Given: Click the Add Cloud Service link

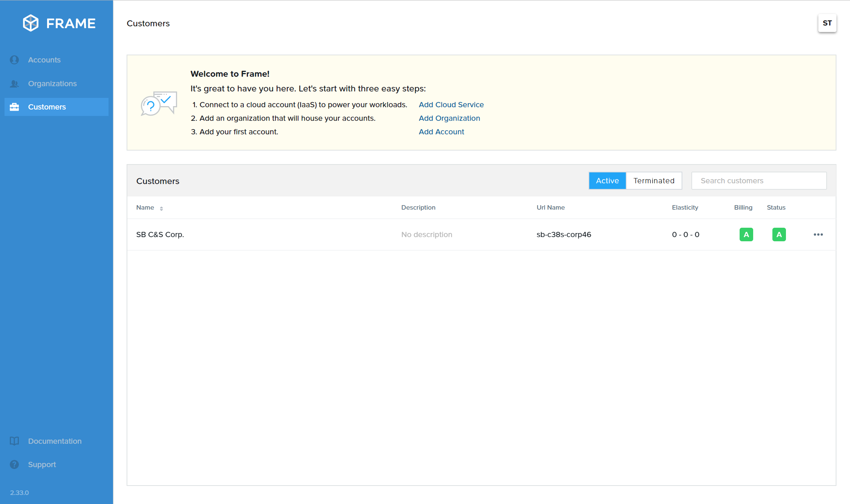Looking at the screenshot, I should [451, 105].
